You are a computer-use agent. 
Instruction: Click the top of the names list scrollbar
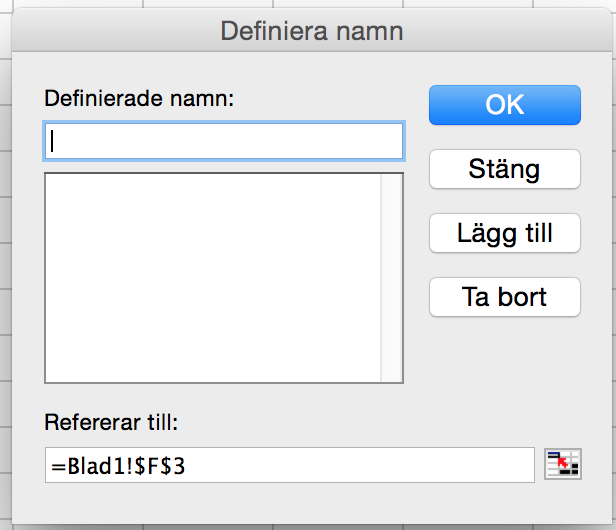point(391,181)
